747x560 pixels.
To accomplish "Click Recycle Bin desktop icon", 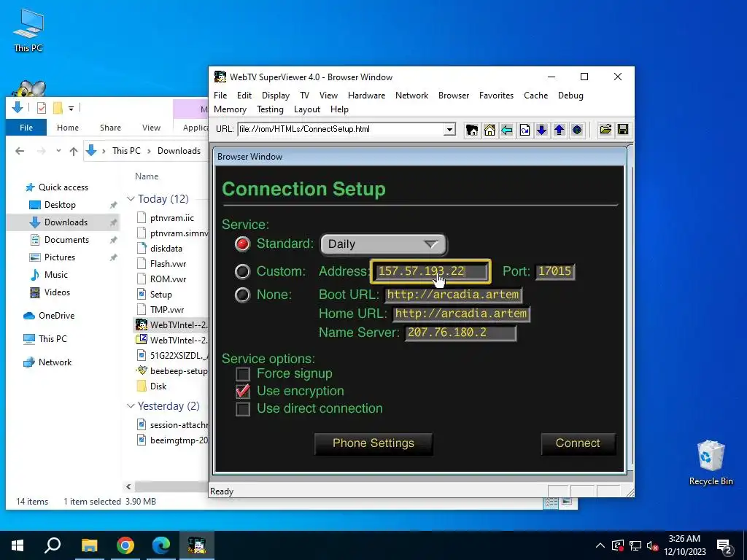I will (711, 462).
